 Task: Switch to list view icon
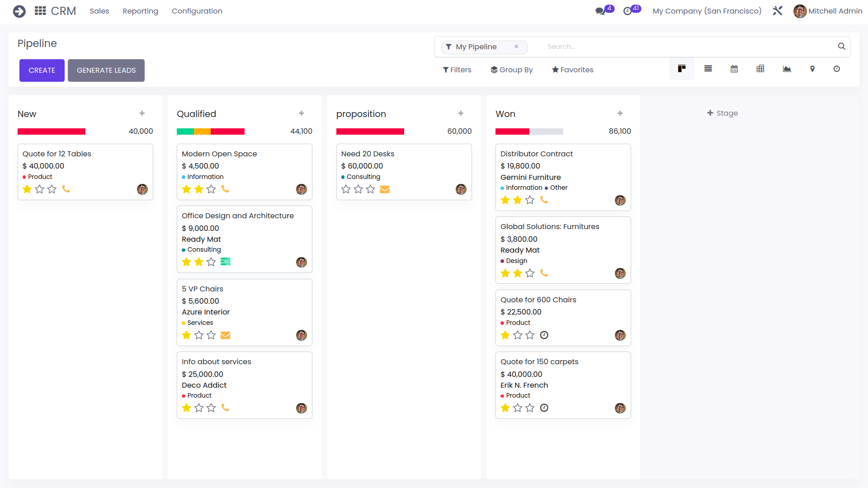708,69
